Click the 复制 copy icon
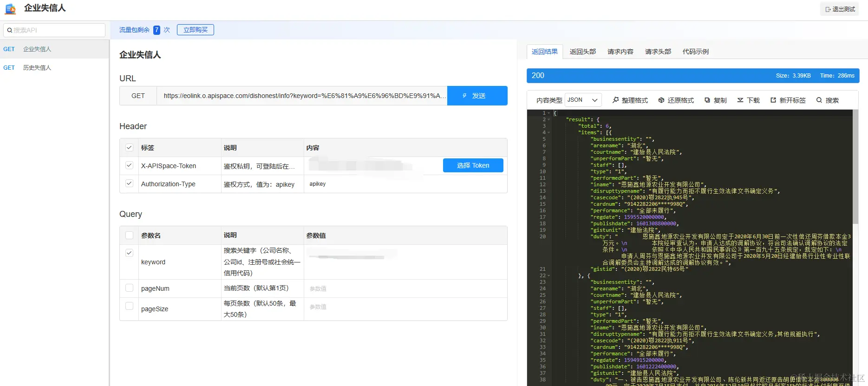Image resolution: width=868 pixels, height=386 pixels. (707, 100)
